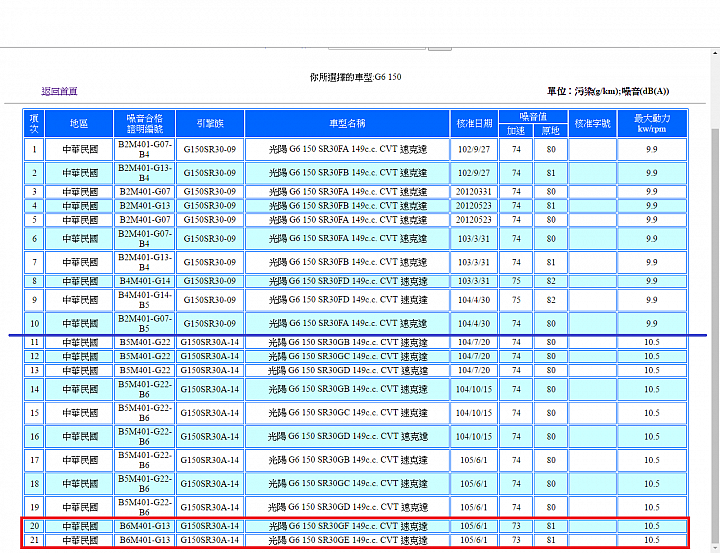
Task: Click engine family G150SR30A-14 in row 12
Action: [210, 356]
